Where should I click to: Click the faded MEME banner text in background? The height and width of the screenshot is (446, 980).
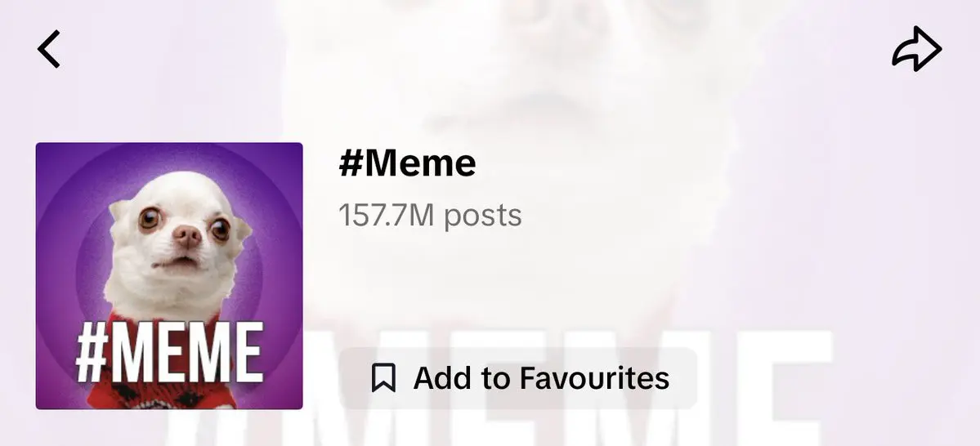click(500, 387)
